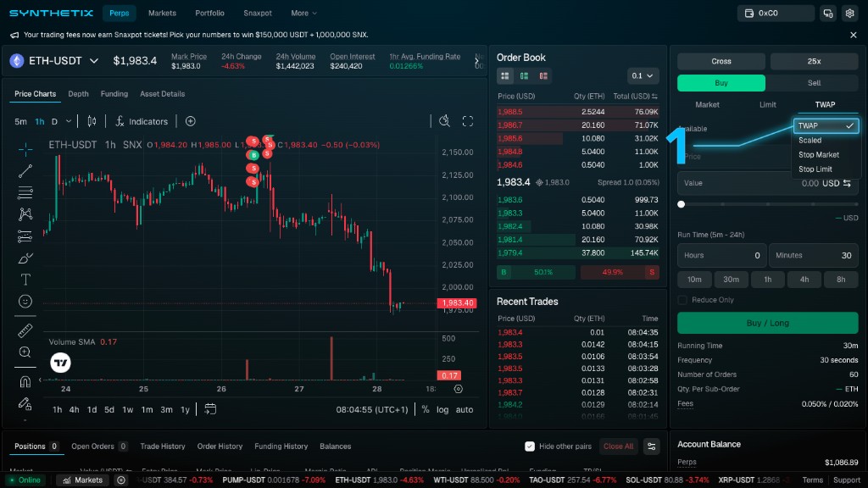Dismiss the Snaxpot announcement banner
868x488 pixels.
pos(853,35)
